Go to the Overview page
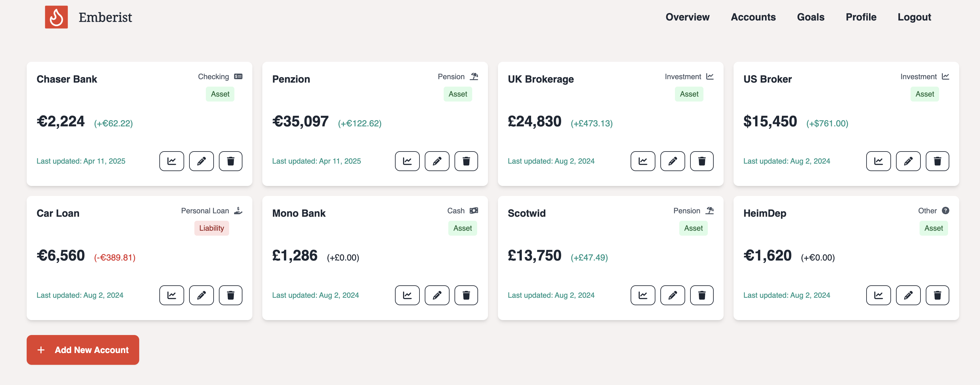 [x=687, y=17]
